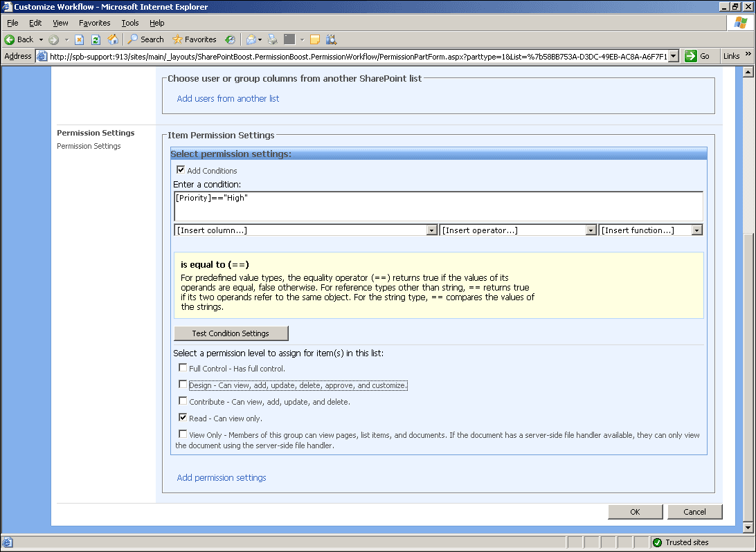Click inside the Enter a condition text box
This screenshot has width=756, height=552.
pos(438,206)
